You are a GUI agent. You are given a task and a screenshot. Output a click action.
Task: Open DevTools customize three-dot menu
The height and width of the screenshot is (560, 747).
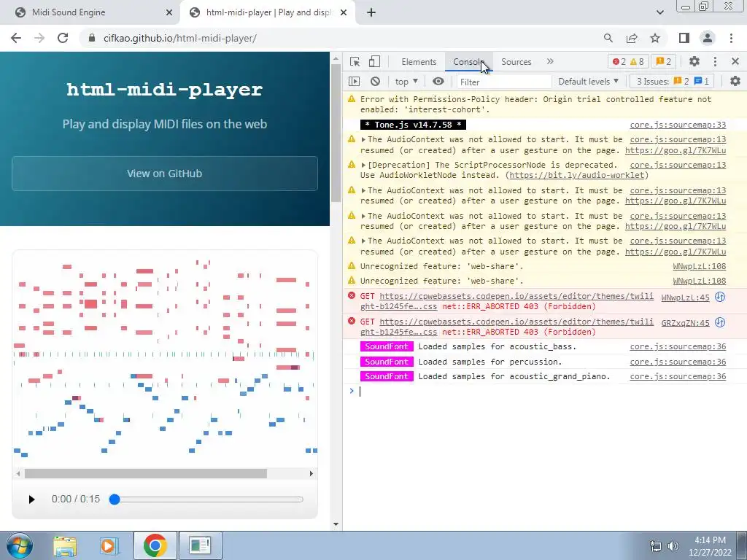[715, 61]
